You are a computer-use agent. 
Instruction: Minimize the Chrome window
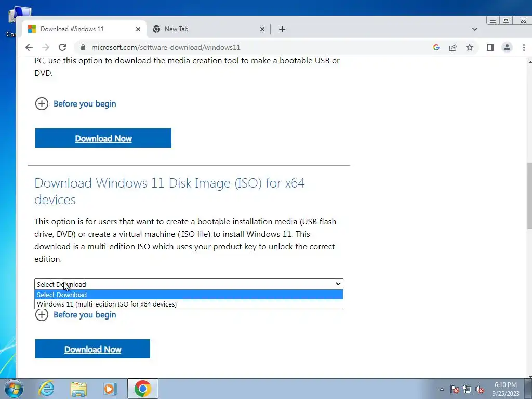(493, 21)
